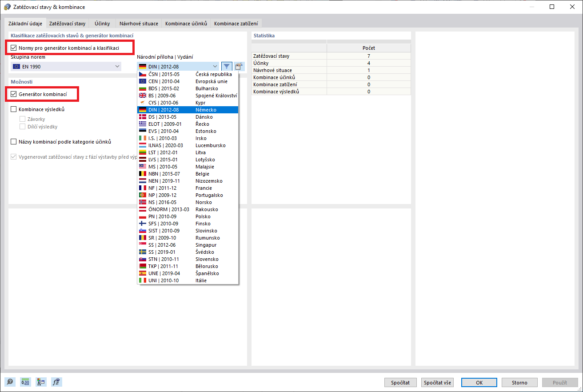Uncheck Normy pro generátor kombinací a klasifikaci
583x392 pixels.
coord(14,48)
